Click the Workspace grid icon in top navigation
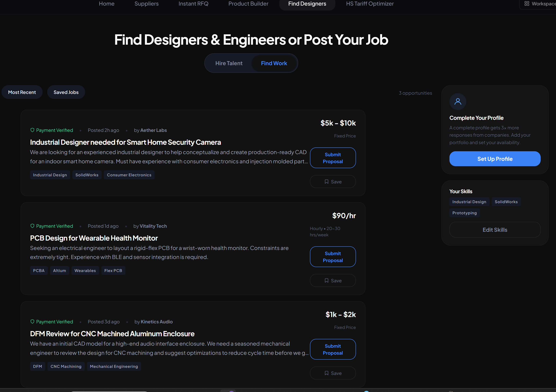 pyautogui.click(x=527, y=4)
